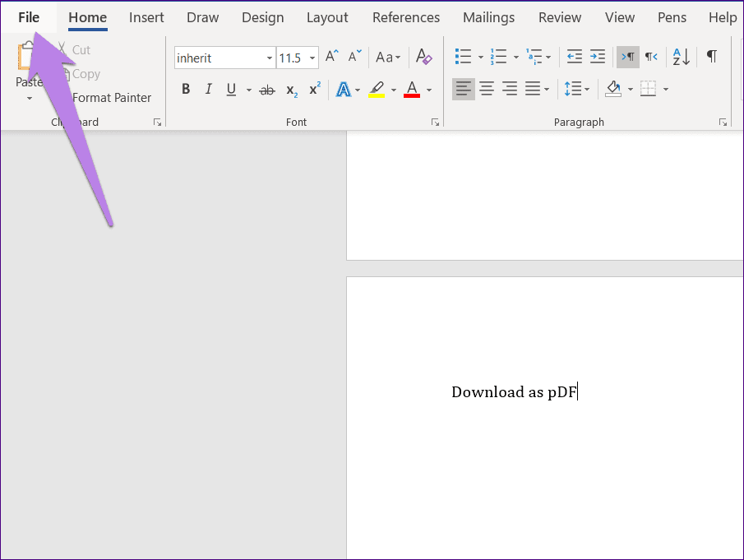Viewport: 744px width, 560px height.
Task: Expand the underline style options
Action: tap(248, 90)
